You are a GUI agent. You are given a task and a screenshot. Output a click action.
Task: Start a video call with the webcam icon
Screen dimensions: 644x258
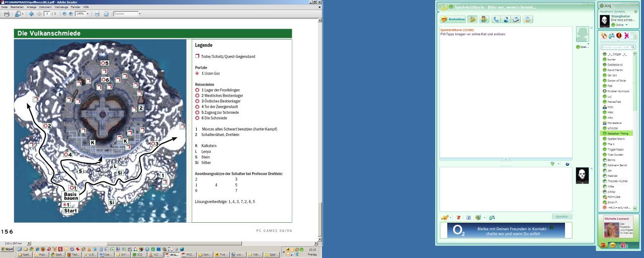point(506,19)
